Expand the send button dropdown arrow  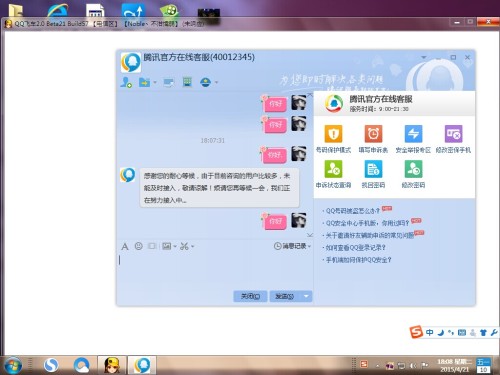point(306,296)
